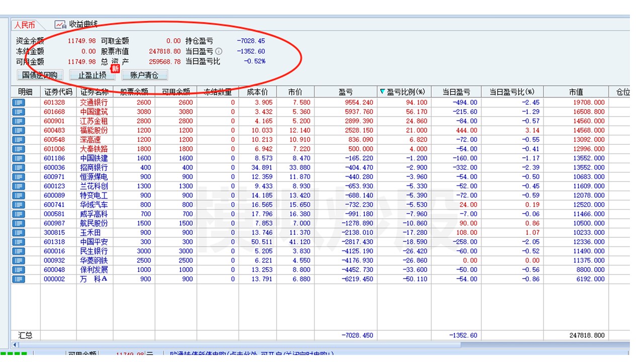
Task: Click detail icon beside 中国建筑 (601668)
Action: click(x=19, y=112)
